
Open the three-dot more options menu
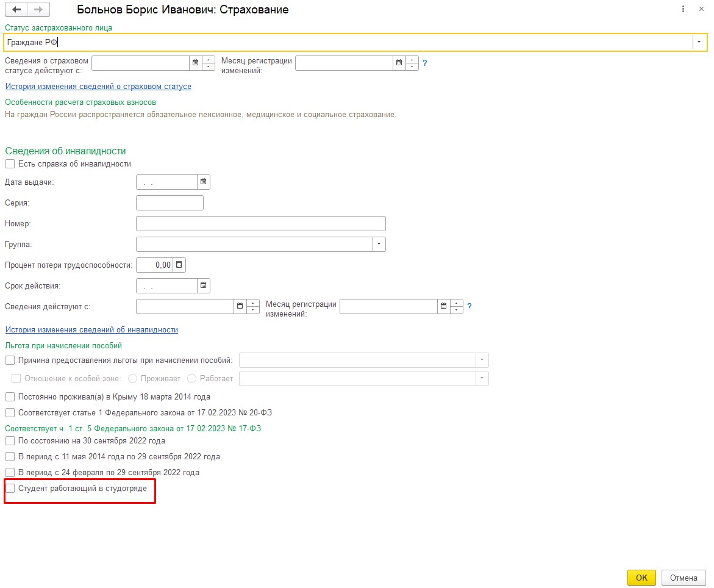[x=682, y=10]
